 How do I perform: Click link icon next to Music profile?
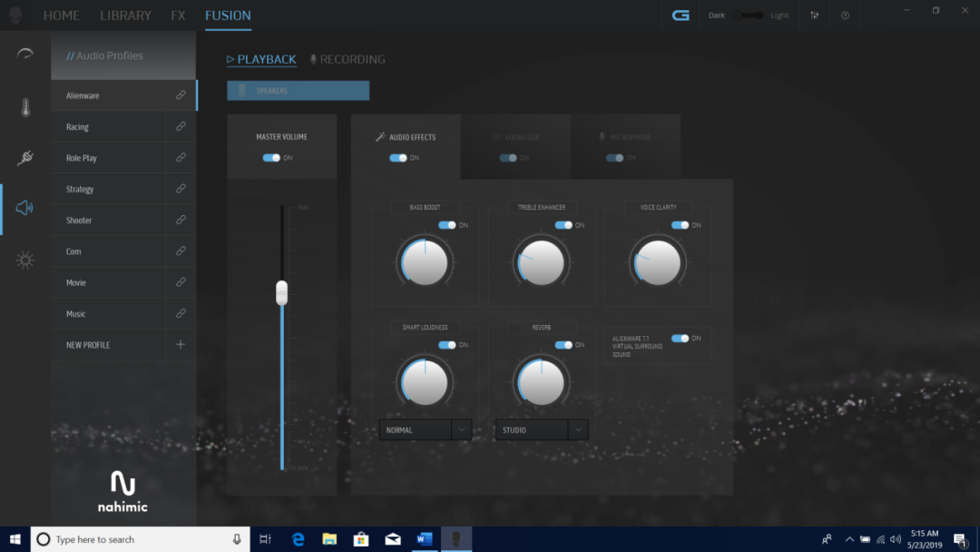tap(181, 314)
